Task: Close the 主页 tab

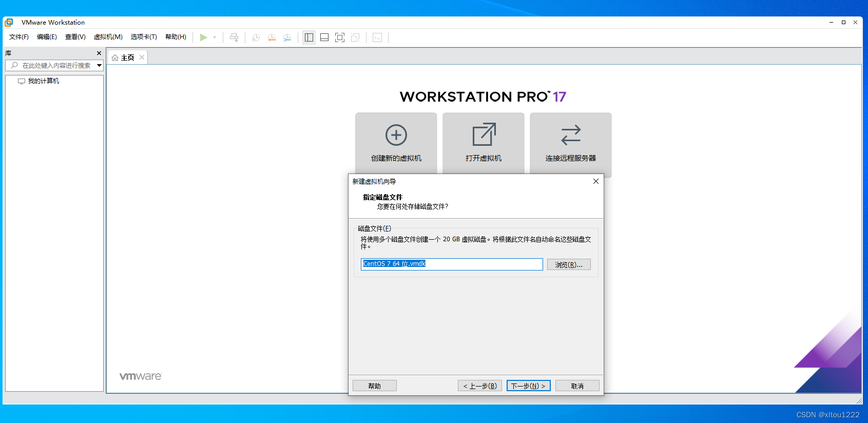Action: [142, 57]
